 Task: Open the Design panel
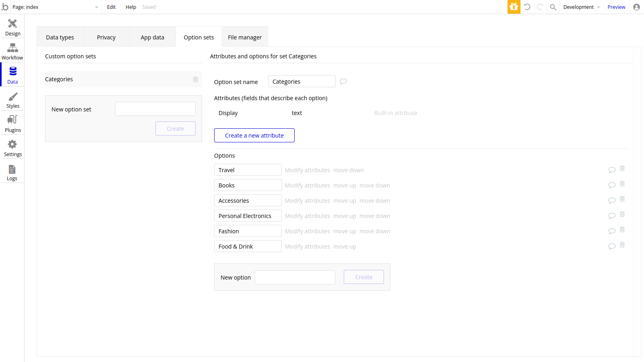coord(12,27)
